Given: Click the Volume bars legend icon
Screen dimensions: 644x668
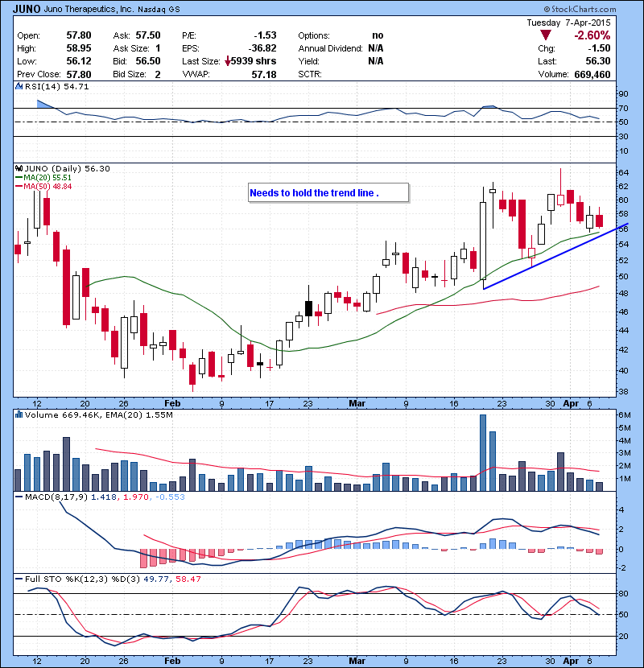Looking at the screenshot, I should tap(19, 414).
